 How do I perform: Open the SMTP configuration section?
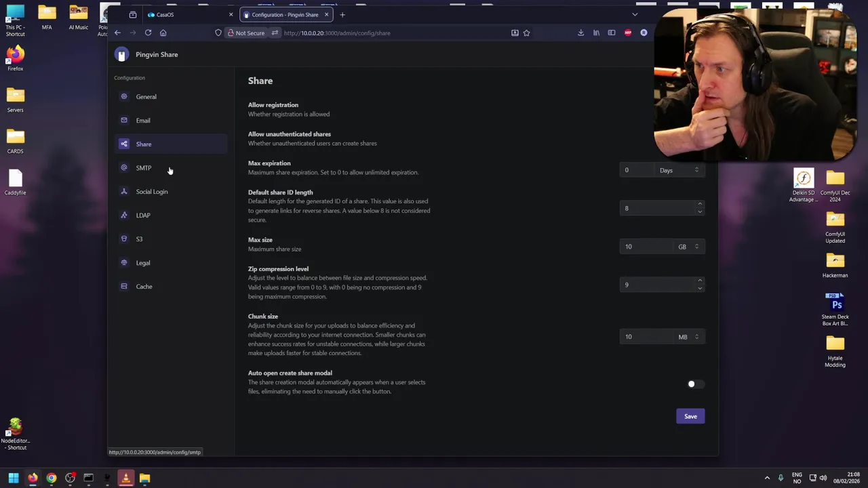(170, 167)
